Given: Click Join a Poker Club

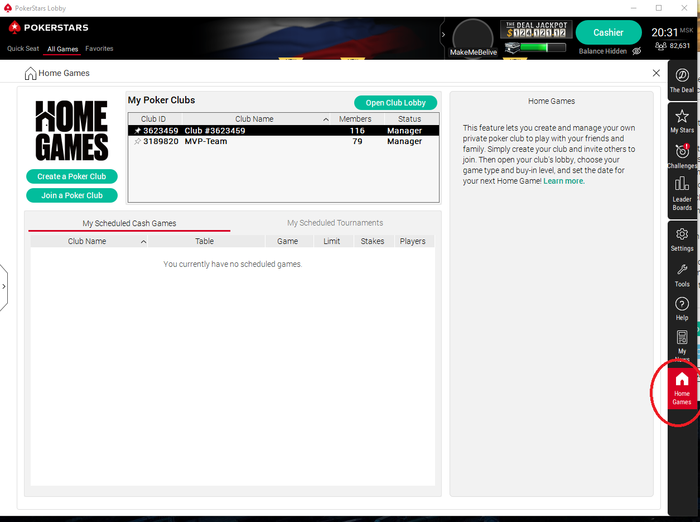Looking at the screenshot, I should (x=72, y=195).
